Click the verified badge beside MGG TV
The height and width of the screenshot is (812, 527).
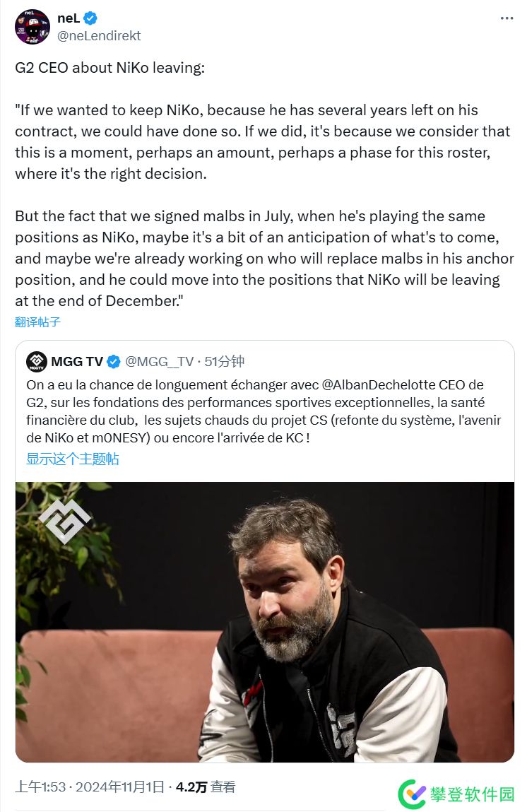(x=113, y=362)
